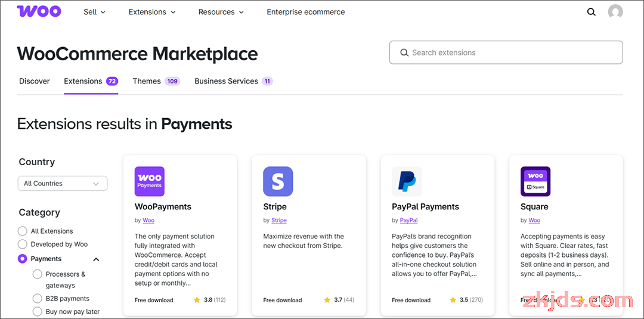Click Free download on WooPayments card
Screen dimensions: 644x319
click(154, 300)
